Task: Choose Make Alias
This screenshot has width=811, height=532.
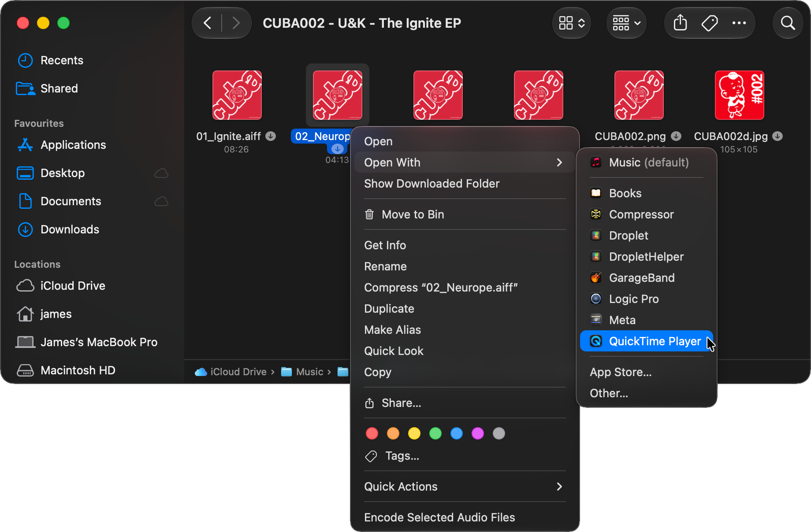Action: 465,330
